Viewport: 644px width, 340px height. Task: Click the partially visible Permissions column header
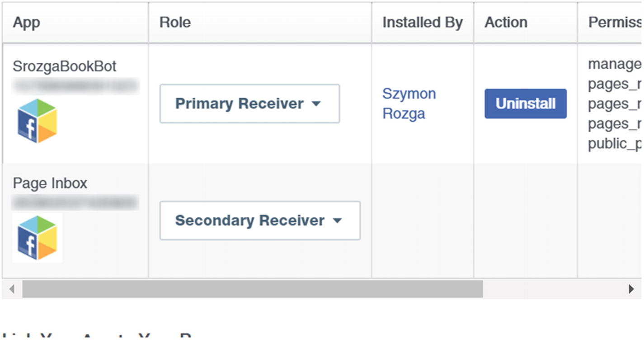coord(614,23)
